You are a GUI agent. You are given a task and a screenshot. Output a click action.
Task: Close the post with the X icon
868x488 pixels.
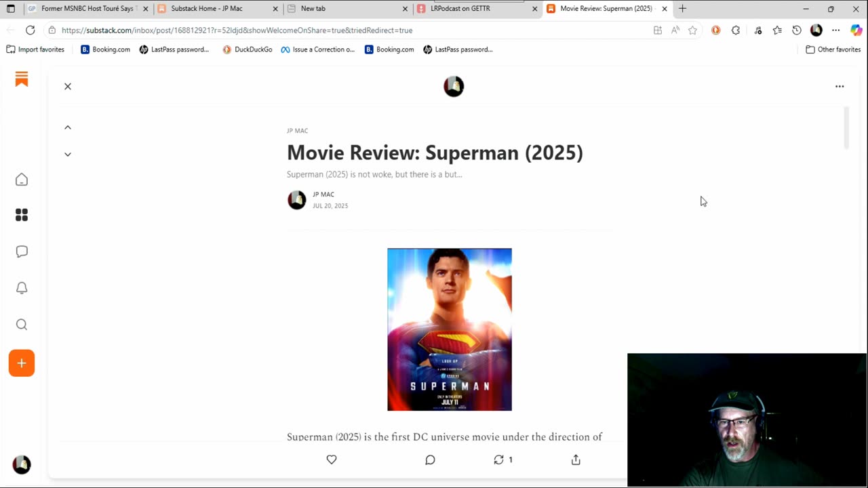68,86
